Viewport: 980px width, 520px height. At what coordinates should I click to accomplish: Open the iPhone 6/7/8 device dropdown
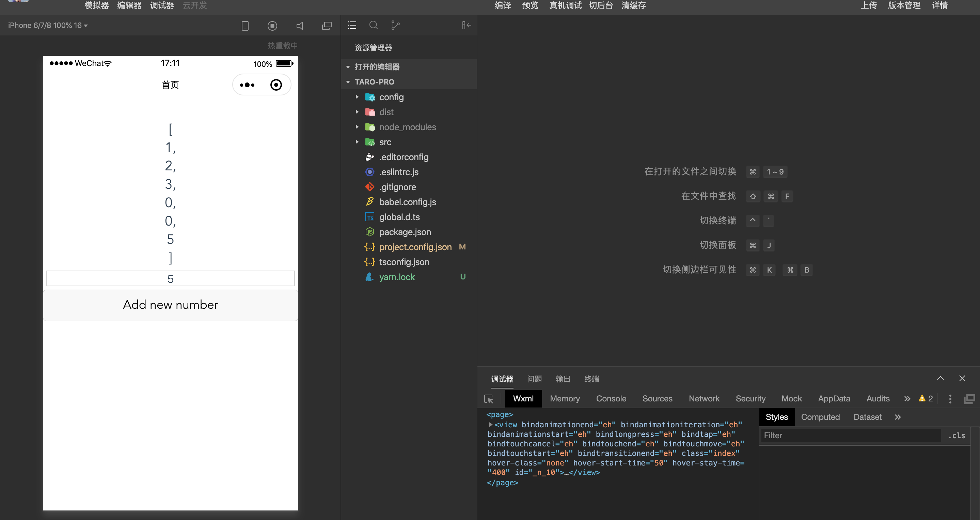click(48, 25)
